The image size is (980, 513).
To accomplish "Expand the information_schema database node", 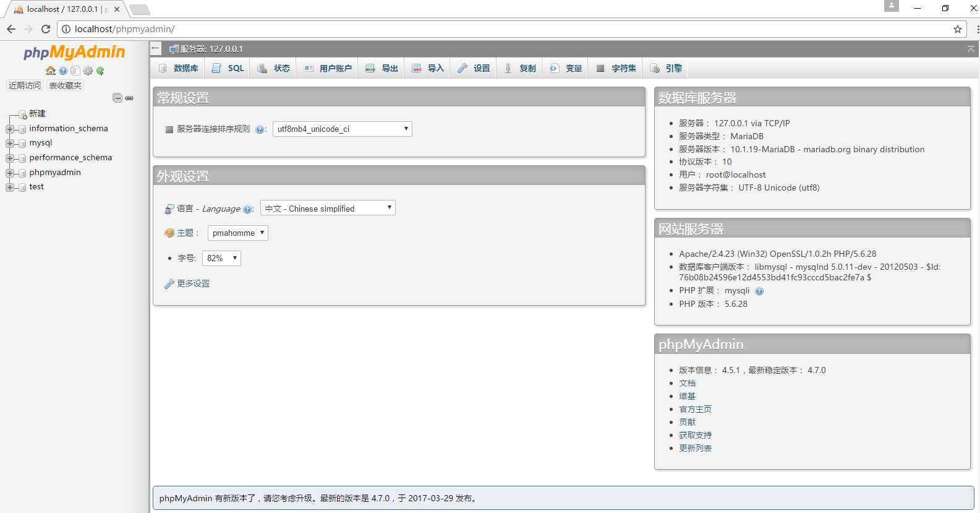I will tap(10, 129).
